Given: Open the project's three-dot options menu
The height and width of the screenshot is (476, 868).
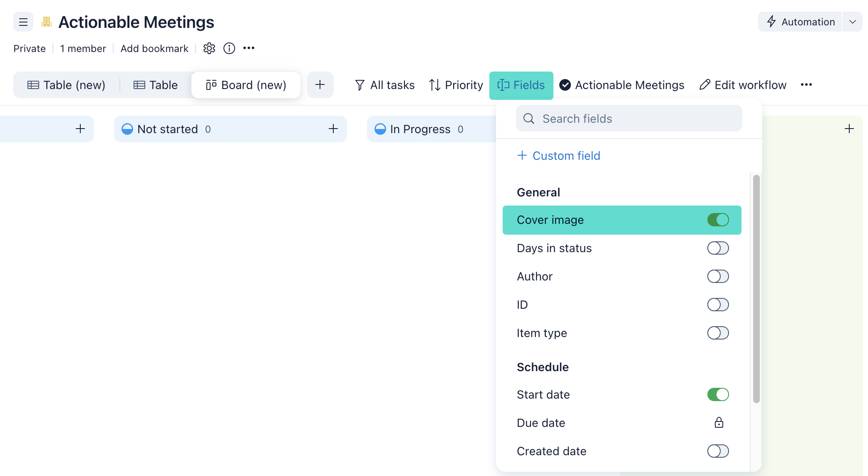Looking at the screenshot, I should click(x=249, y=48).
